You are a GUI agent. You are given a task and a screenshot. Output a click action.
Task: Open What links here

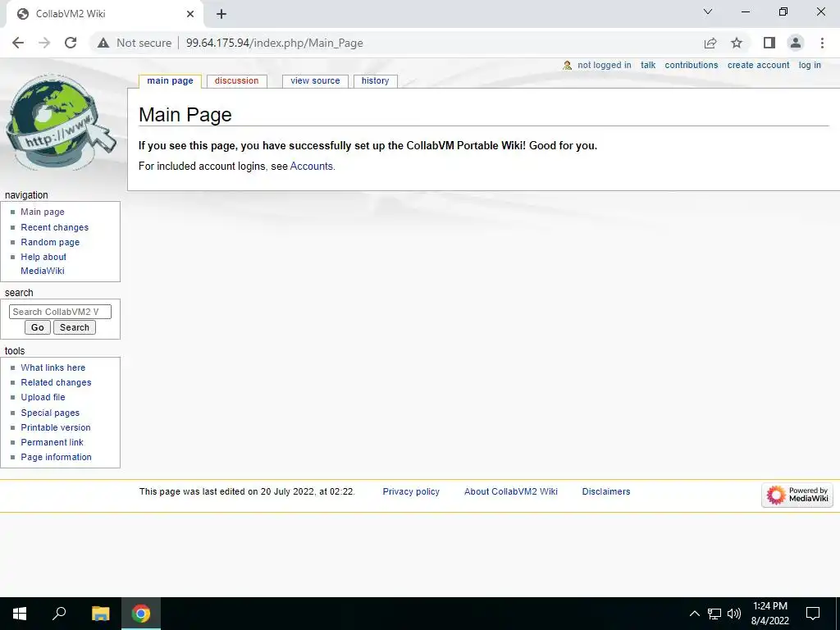click(53, 368)
